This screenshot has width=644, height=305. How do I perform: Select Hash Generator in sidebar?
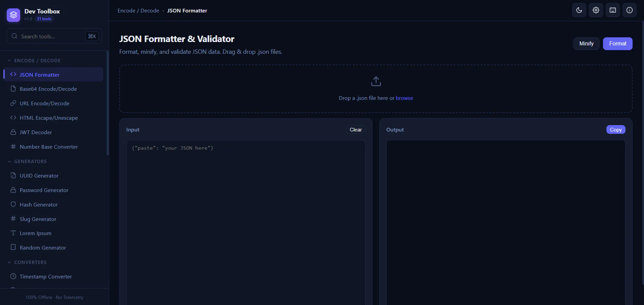coord(53,204)
